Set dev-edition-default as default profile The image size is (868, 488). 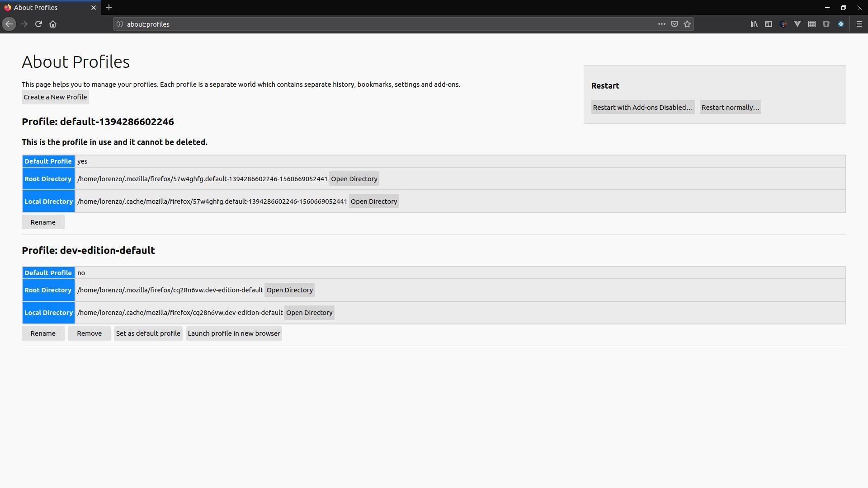coord(148,333)
